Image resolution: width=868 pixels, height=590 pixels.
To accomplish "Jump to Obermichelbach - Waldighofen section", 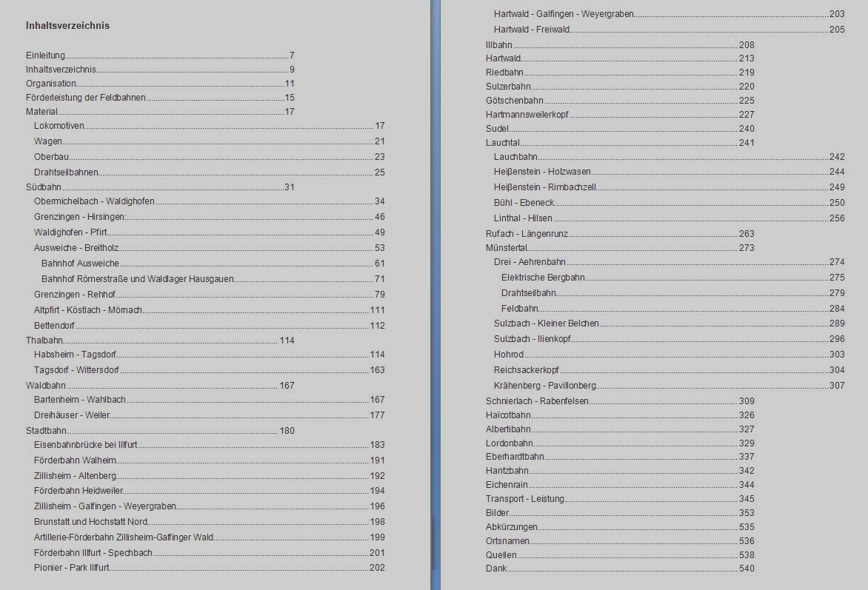I will click(x=94, y=201).
